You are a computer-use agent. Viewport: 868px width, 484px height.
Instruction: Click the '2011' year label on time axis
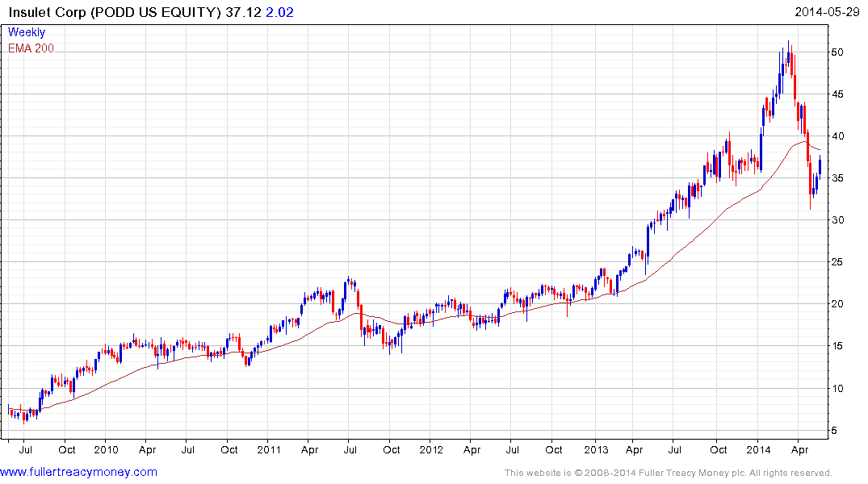(x=269, y=449)
